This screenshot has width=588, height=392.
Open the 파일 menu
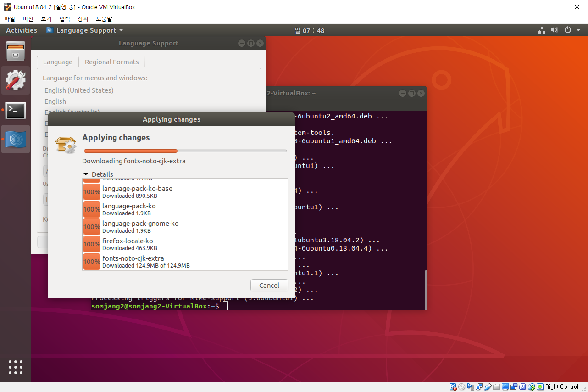tap(10, 19)
